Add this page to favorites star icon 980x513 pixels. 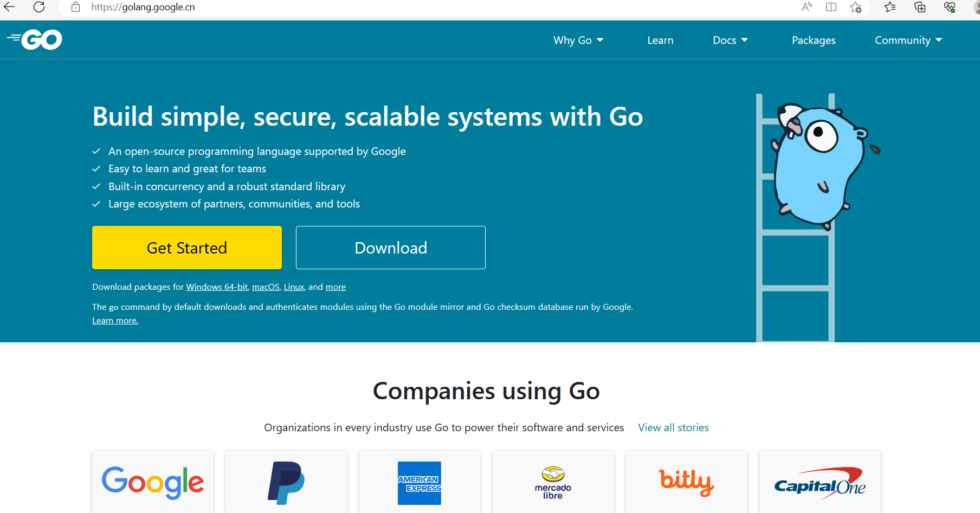[x=856, y=7]
